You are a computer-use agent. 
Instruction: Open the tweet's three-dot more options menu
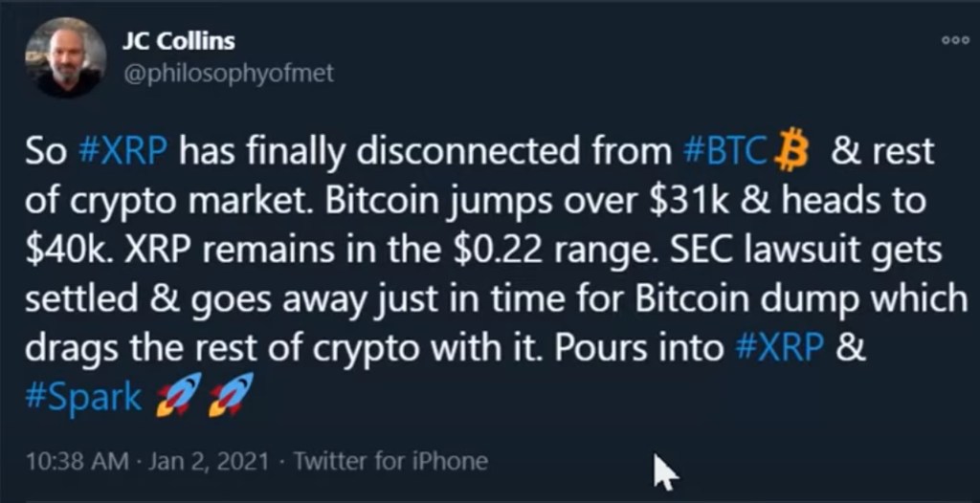click(x=955, y=41)
